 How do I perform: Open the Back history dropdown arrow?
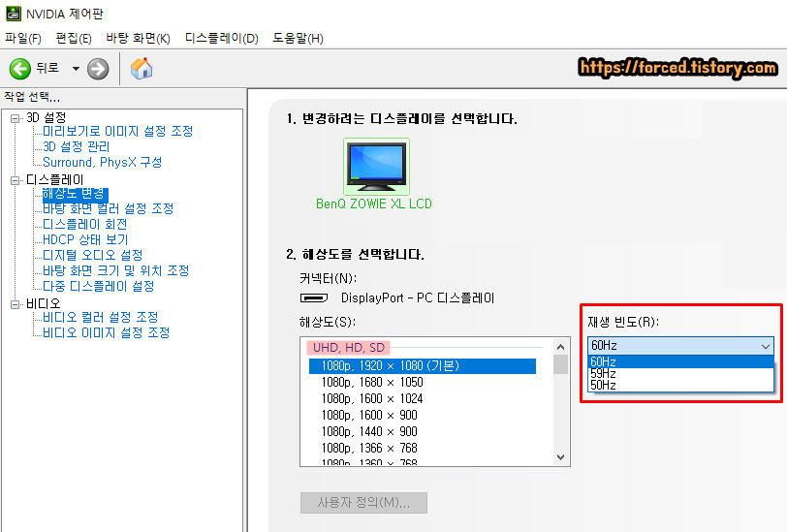[x=76, y=69]
